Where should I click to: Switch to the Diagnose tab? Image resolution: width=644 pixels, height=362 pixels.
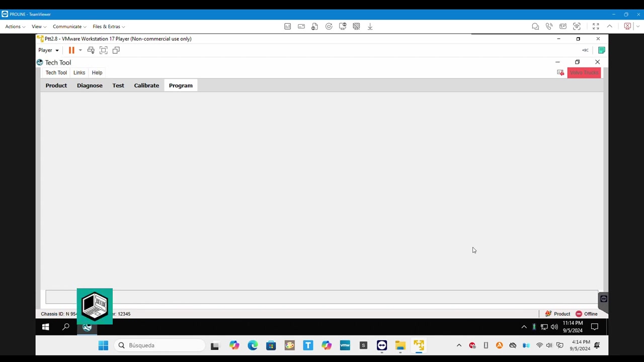[x=90, y=85]
